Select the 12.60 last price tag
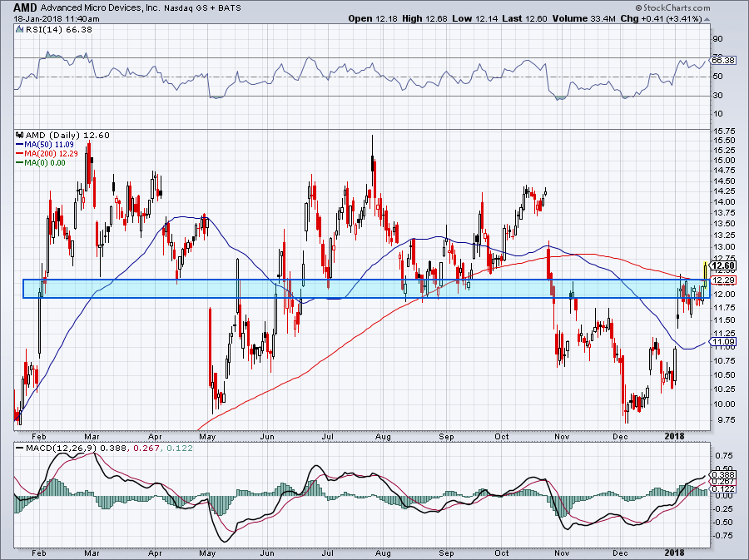 (x=723, y=266)
